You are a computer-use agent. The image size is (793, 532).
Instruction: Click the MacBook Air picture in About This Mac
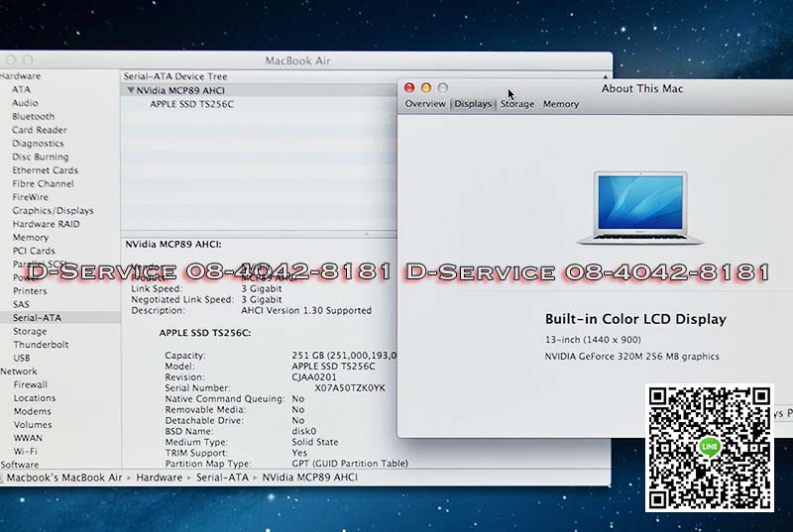640,208
